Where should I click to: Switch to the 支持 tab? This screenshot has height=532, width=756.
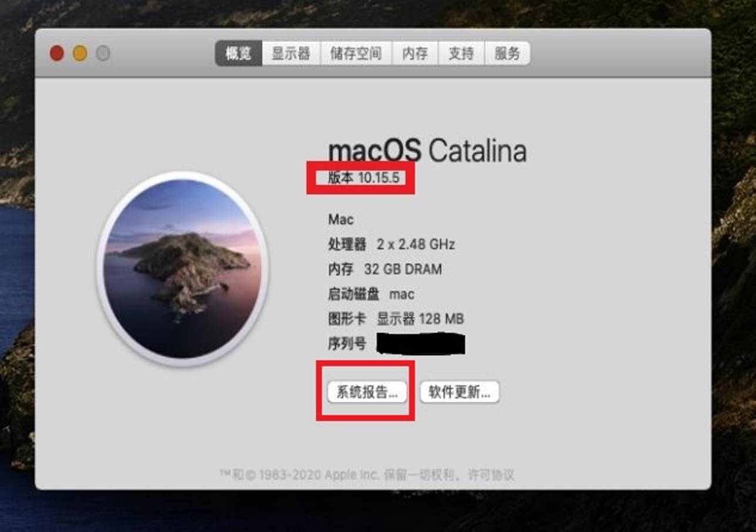(461, 53)
